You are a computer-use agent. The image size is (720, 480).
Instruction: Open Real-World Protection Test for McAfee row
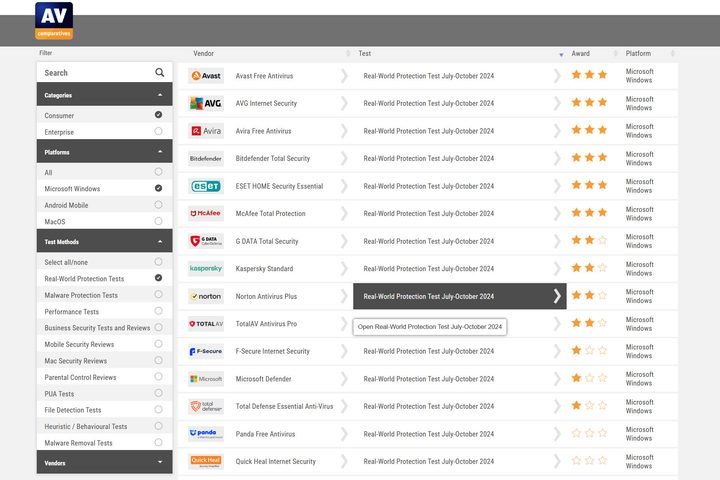[428, 214]
